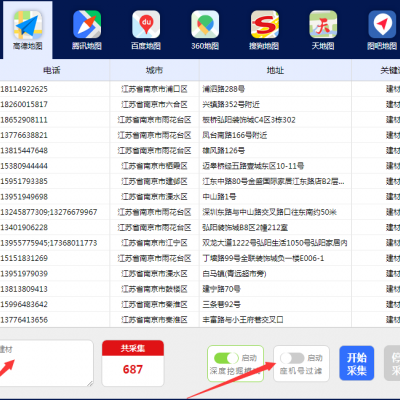Click the 地址 column header
This screenshot has height=400, width=400.
275,70
